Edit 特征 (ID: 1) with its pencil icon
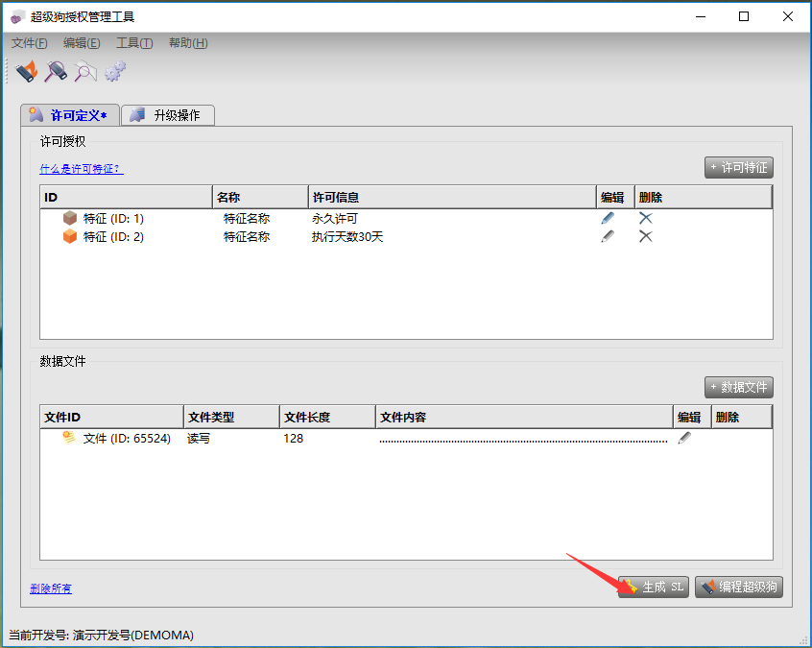This screenshot has height=648, width=812. point(607,218)
